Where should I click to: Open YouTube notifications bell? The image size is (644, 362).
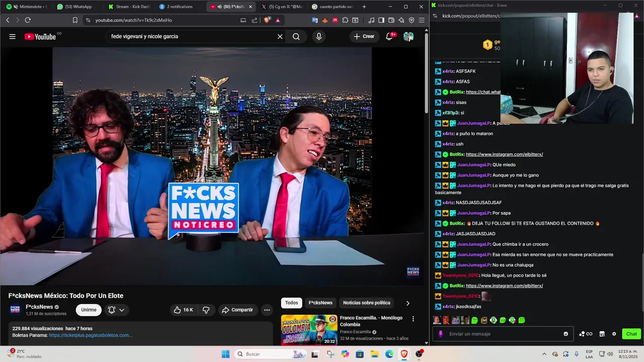click(x=389, y=36)
